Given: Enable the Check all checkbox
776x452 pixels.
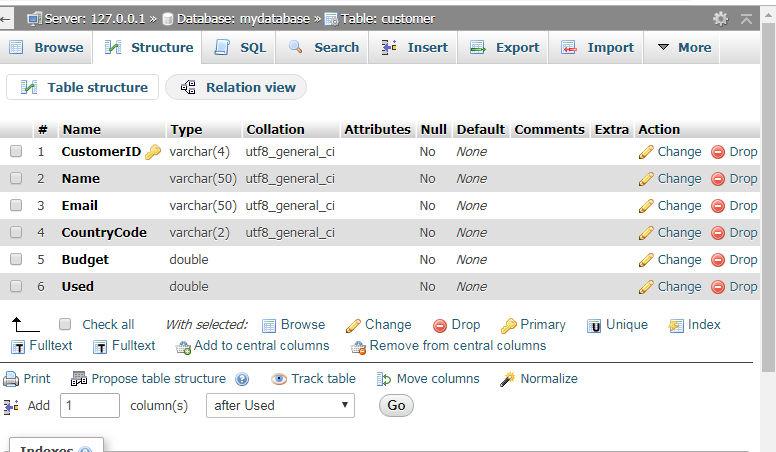Looking at the screenshot, I should pos(65,325).
